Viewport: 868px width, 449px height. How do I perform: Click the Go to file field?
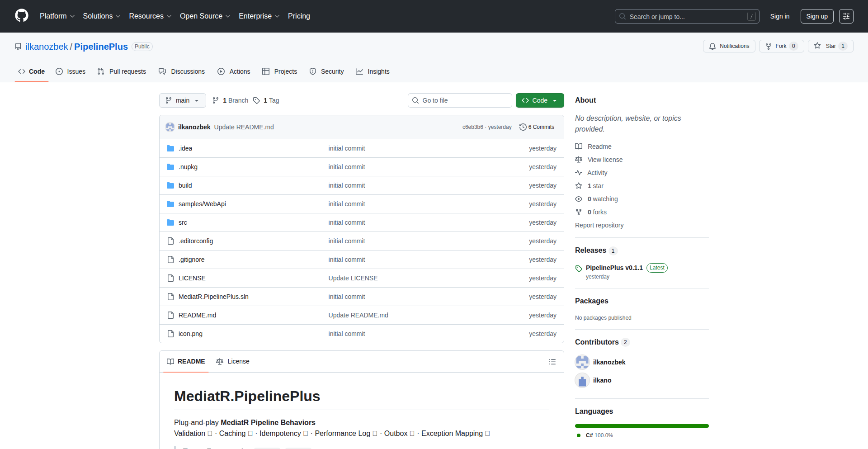pyautogui.click(x=460, y=100)
